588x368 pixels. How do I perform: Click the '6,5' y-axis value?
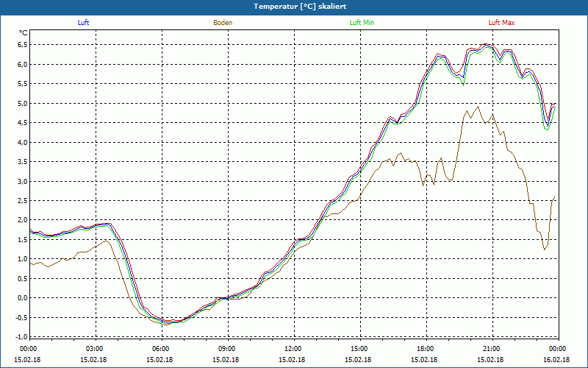click(x=23, y=45)
